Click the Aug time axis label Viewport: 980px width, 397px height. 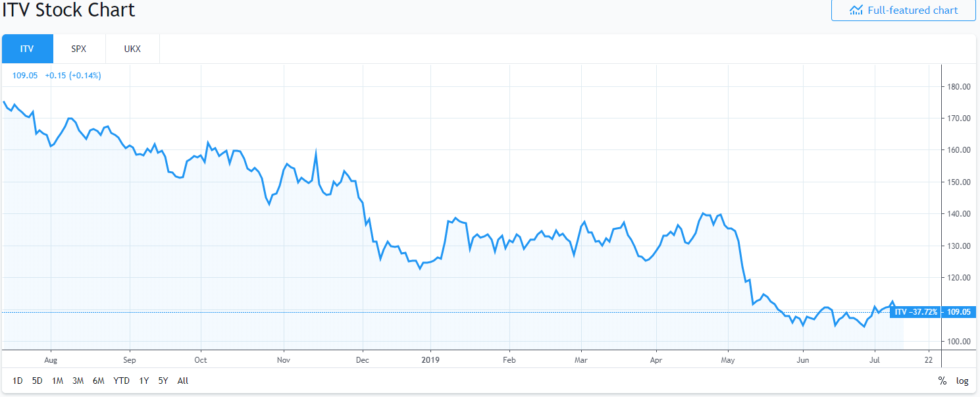[x=51, y=360]
